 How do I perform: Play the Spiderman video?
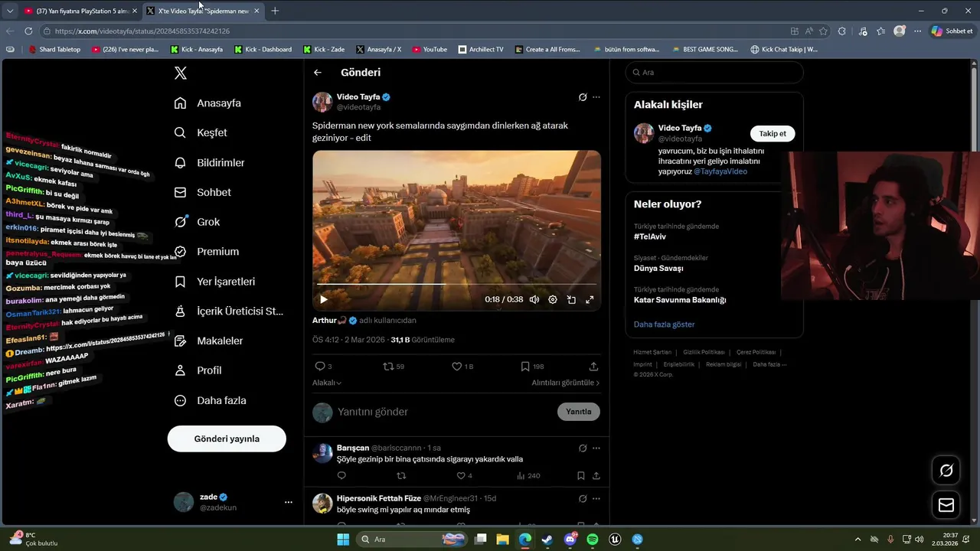(323, 299)
